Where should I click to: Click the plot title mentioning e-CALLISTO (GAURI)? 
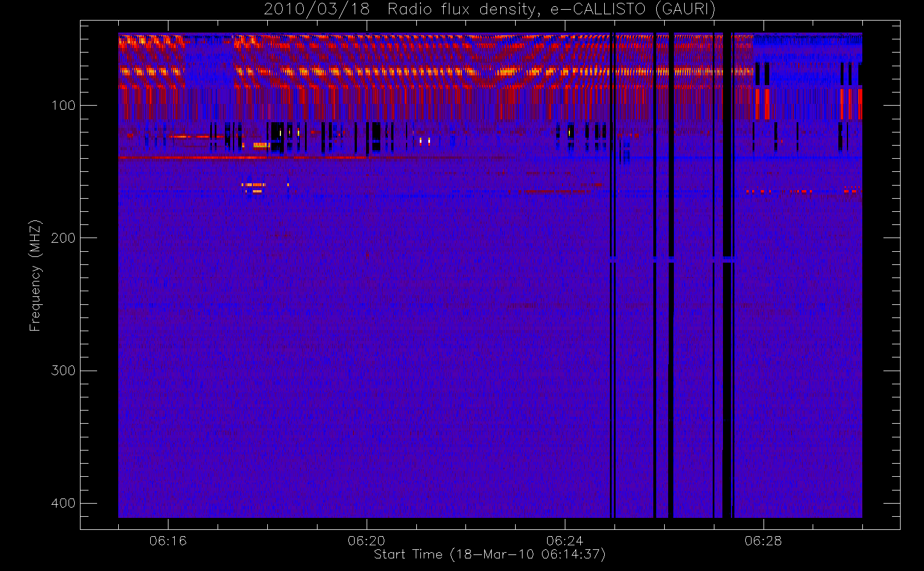pos(489,9)
